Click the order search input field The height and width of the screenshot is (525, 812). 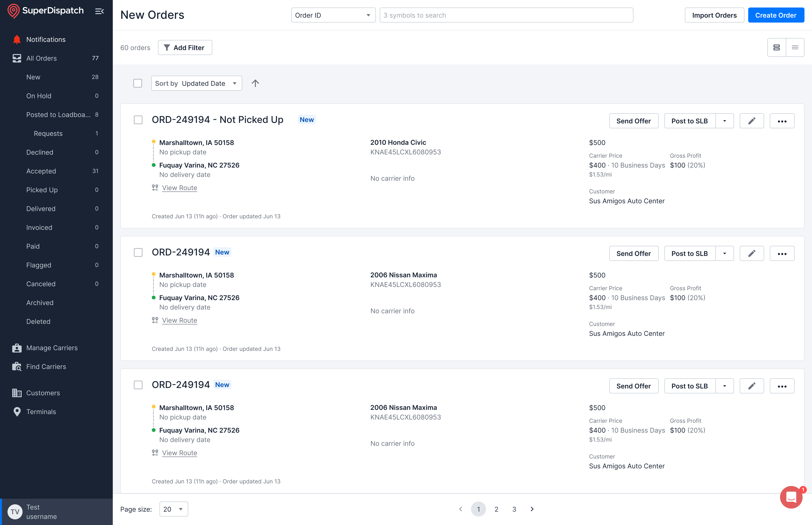[506, 15]
